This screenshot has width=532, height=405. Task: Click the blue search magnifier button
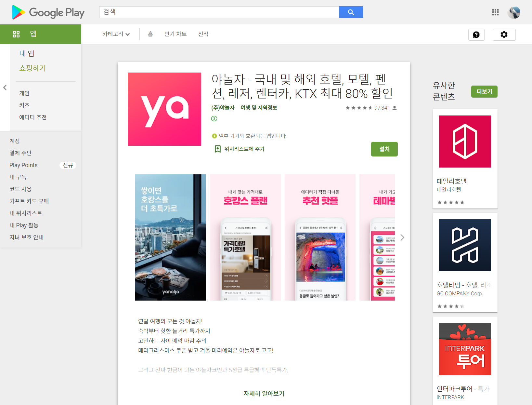351,12
